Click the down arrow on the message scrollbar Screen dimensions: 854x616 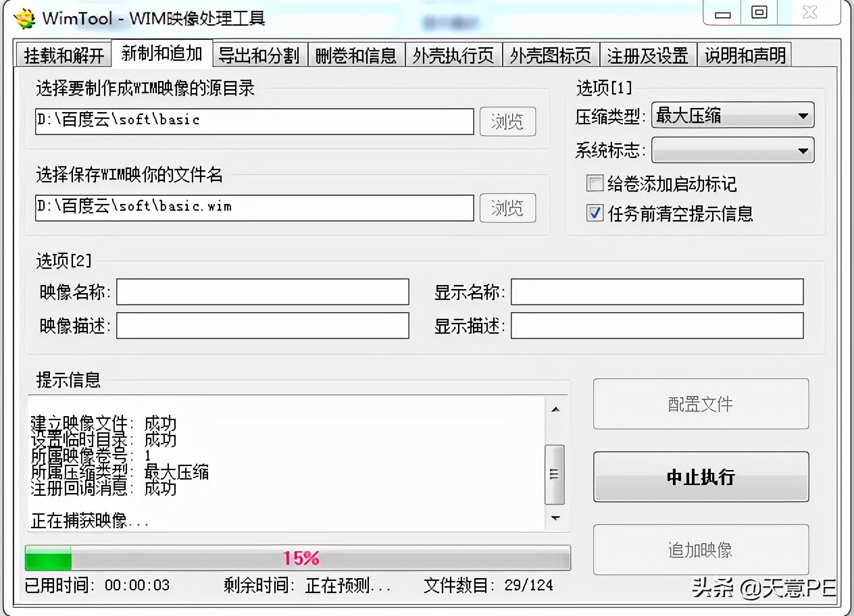pyautogui.click(x=555, y=518)
